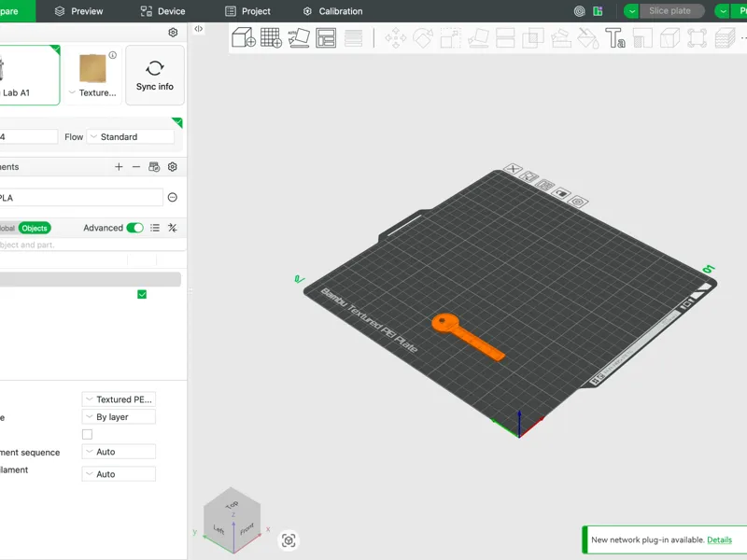Toggle the Advanced switch off
Screen dimensions: 747x560
[134, 228]
